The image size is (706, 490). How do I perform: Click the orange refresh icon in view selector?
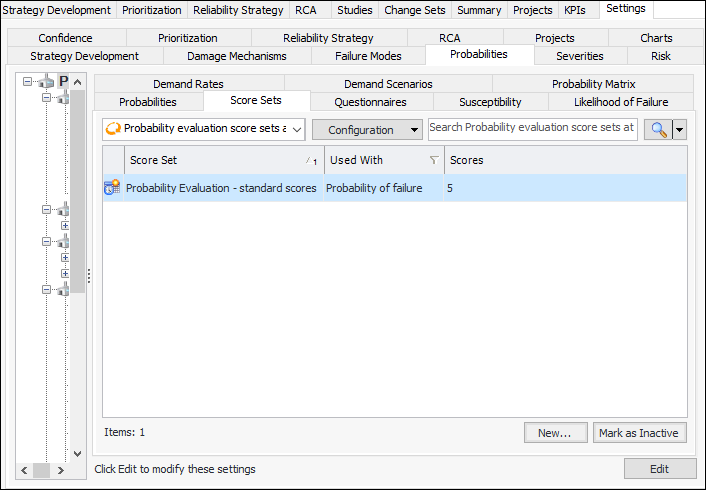(x=113, y=129)
